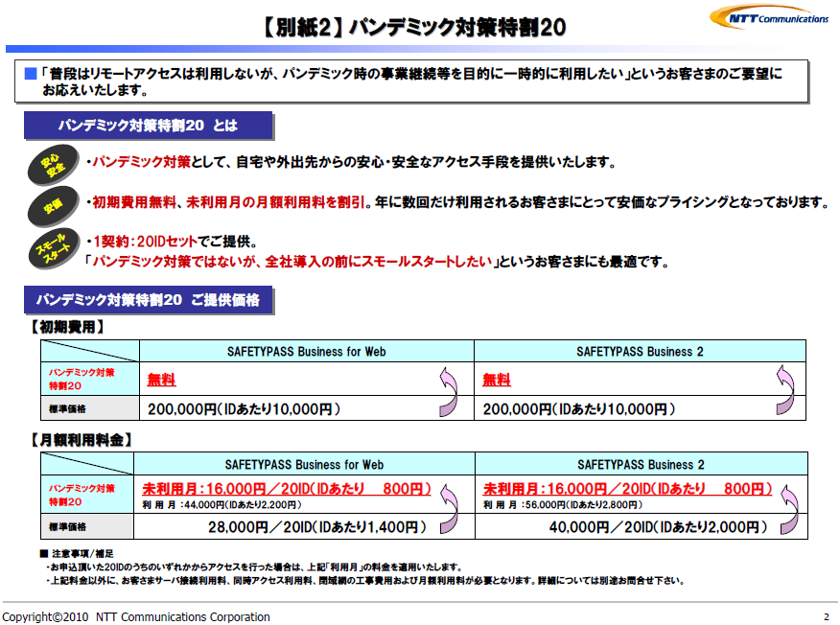The width and height of the screenshot is (840, 625).
Task: Click the curved arrow in 初期費用 Business 2 column
Action: point(785,390)
